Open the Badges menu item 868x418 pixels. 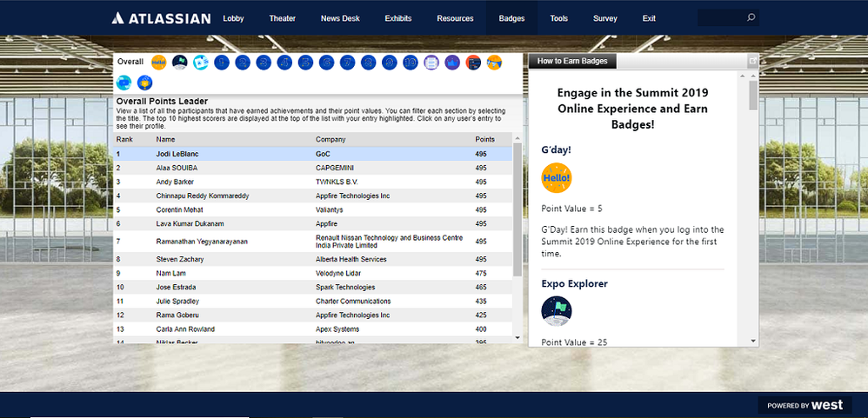[511, 18]
